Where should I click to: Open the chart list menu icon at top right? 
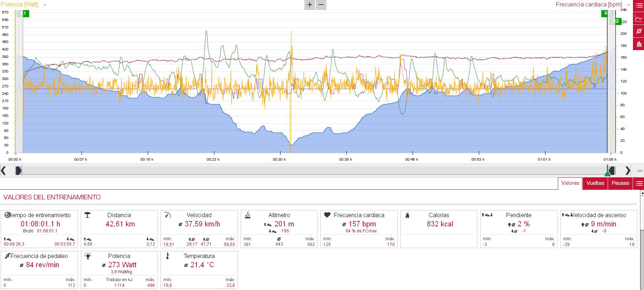click(x=639, y=6)
